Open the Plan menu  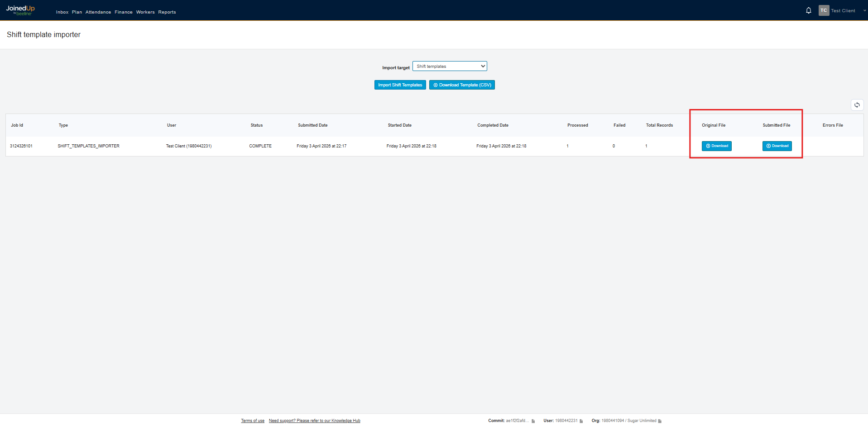(77, 12)
